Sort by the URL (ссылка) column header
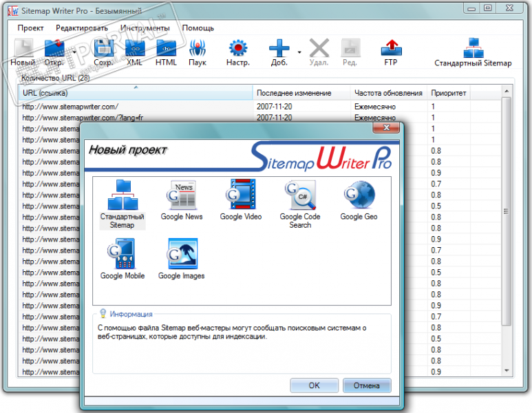Image resolution: width=532 pixels, height=413 pixels. 136,93
